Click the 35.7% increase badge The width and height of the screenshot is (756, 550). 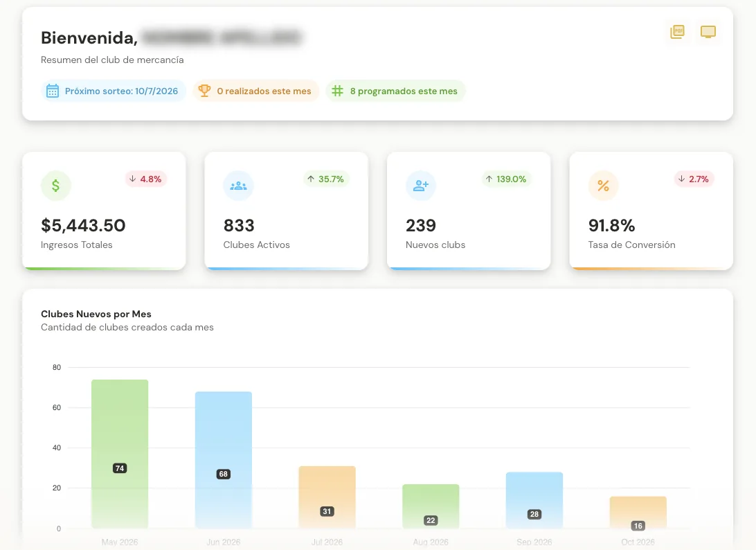pyautogui.click(x=326, y=179)
